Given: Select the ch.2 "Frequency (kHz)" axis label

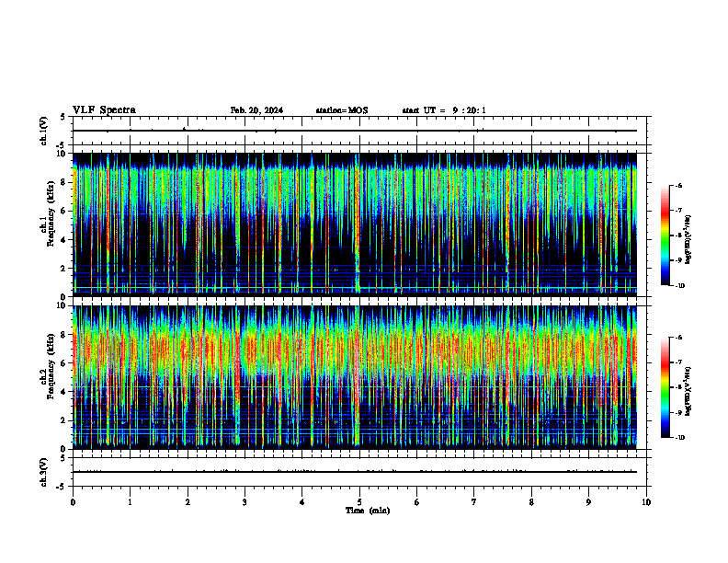Looking at the screenshot, I should (50, 365).
